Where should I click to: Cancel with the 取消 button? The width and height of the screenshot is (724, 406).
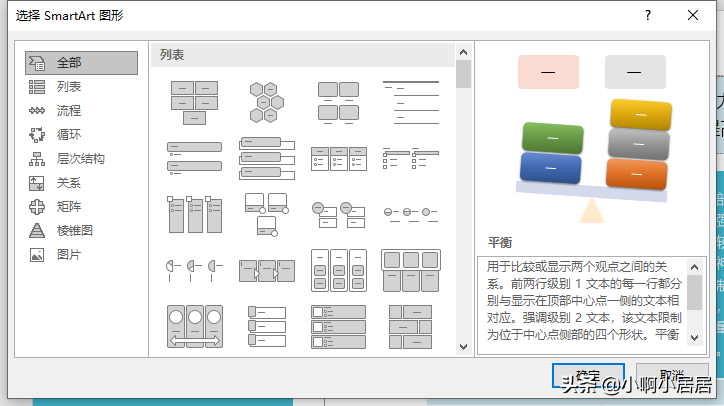tap(672, 376)
